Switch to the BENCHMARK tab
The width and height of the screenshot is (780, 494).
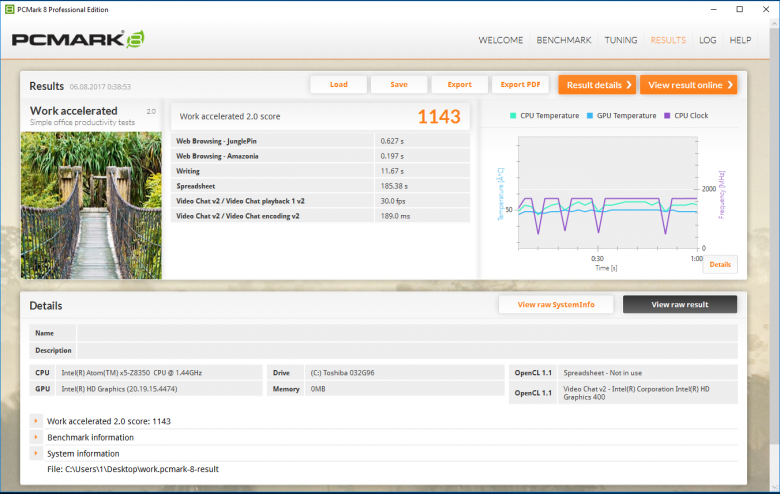click(564, 40)
